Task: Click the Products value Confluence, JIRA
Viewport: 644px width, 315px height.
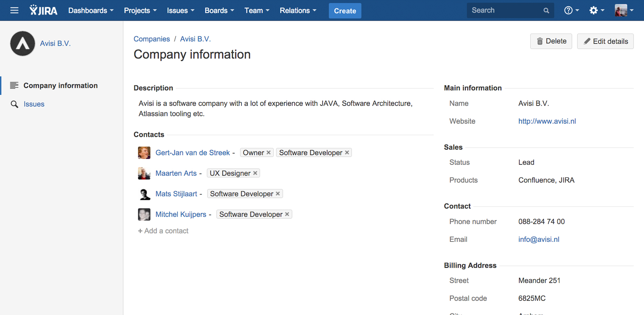Action: 546,180
